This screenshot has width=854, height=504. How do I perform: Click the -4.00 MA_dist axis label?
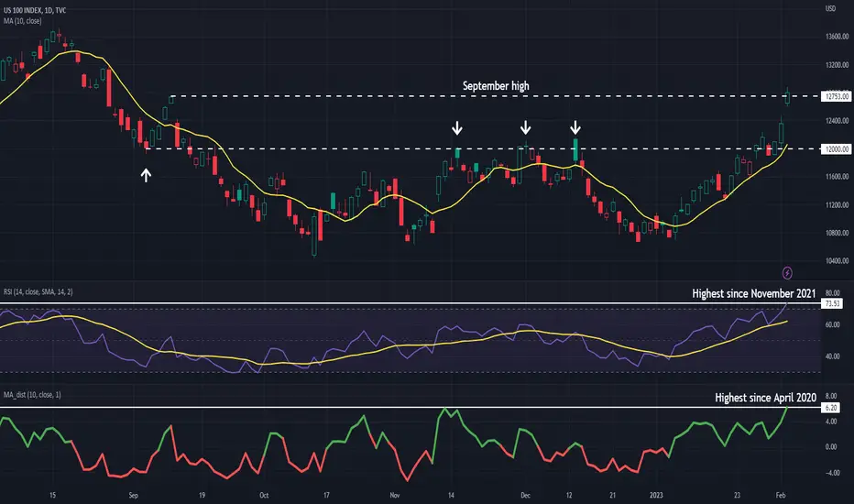coord(832,473)
